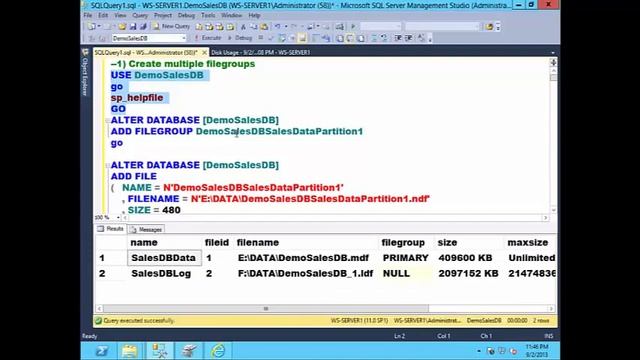Open the toolbar overflow options arrow
Screen dimensions: 640x360
(498, 27)
